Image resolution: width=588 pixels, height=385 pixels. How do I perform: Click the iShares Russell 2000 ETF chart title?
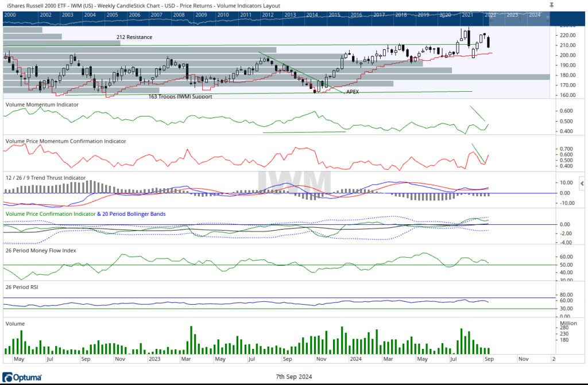tap(132, 5)
